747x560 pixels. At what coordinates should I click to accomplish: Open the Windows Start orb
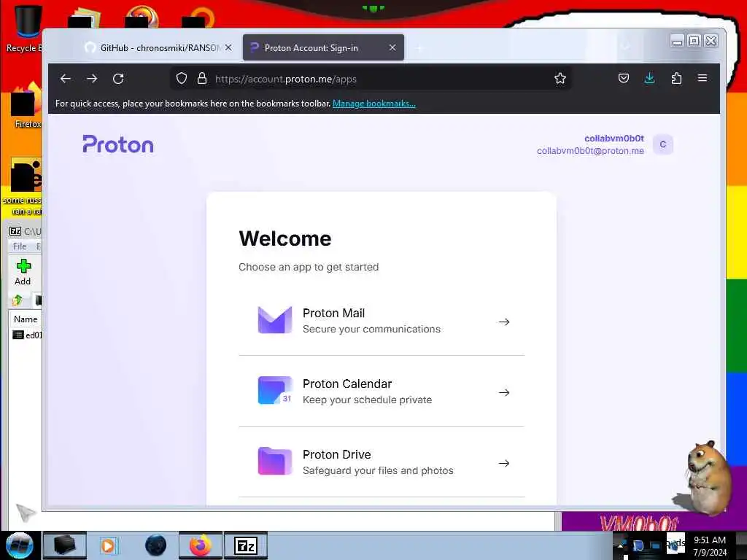point(20,545)
